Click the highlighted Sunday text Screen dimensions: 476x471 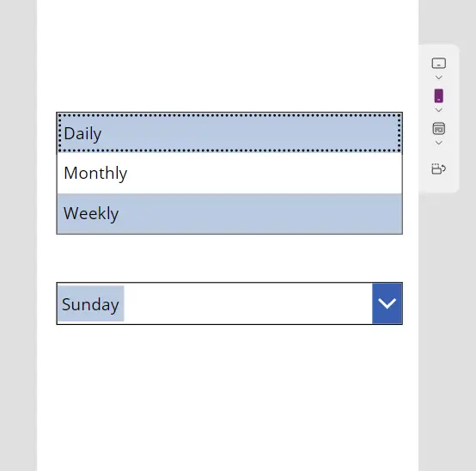tap(90, 303)
